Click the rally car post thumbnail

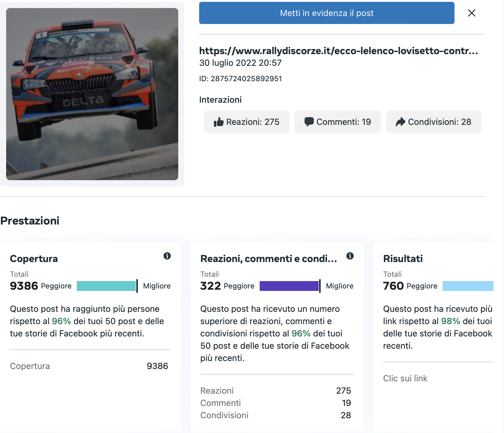pos(92,94)
